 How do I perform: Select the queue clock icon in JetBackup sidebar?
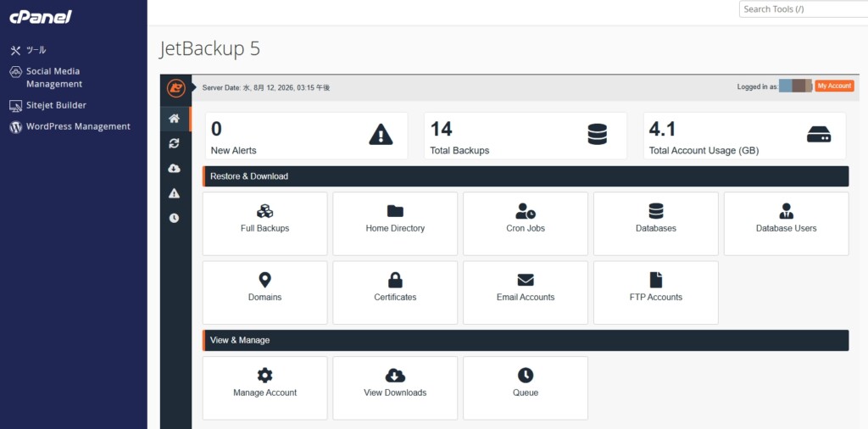coord(175,218)
